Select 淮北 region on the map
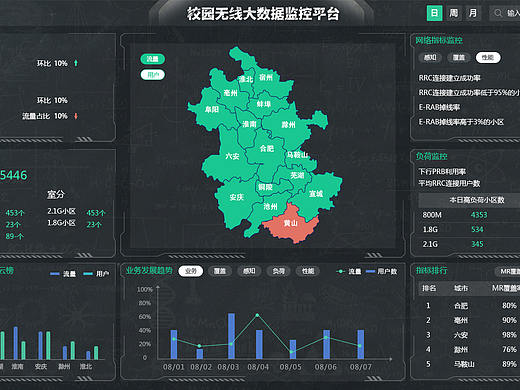 [246, 79]
